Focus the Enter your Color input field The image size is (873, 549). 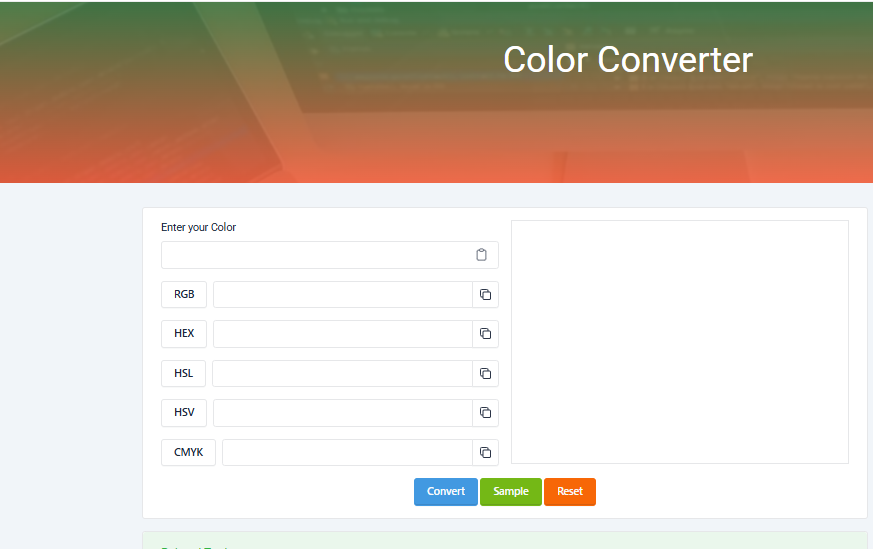(x=330, y=255)
